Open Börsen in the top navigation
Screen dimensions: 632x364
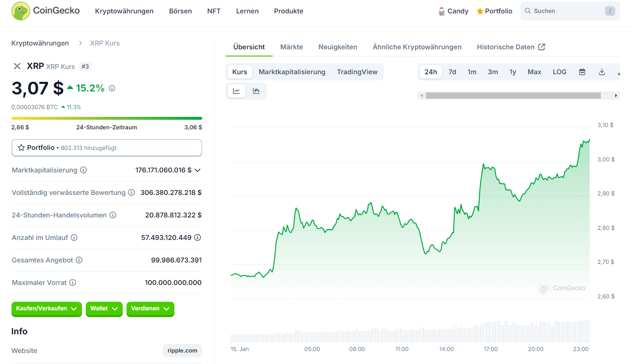click(180, 11)
